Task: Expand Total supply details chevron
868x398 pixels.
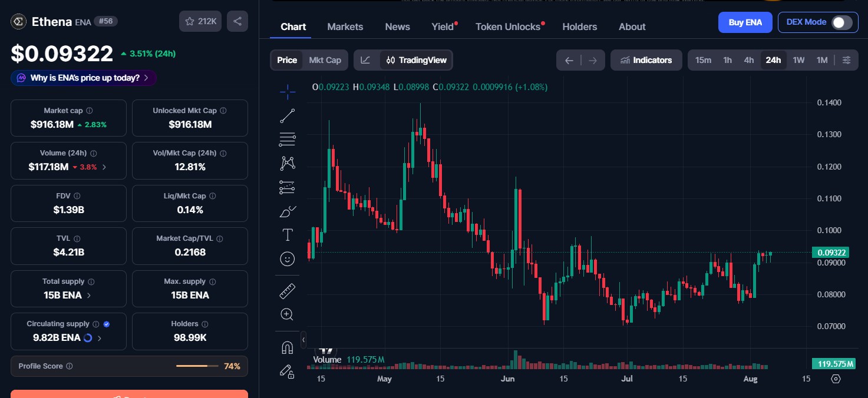Action: pyautogui.click(x=89, y=296)
